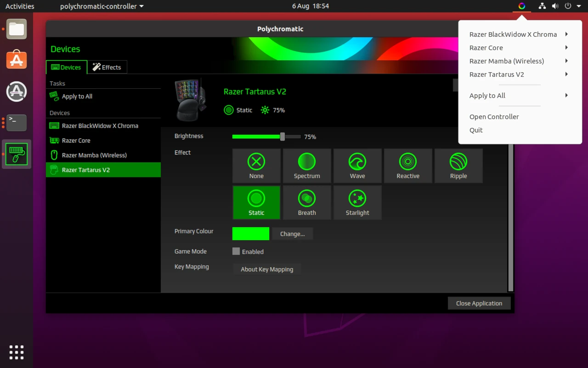Screen dimensions: 588x368
Task: Click the keypad icon beside Razer Tartarus V2
Action: pyautogui.click(x=54, y=170)
